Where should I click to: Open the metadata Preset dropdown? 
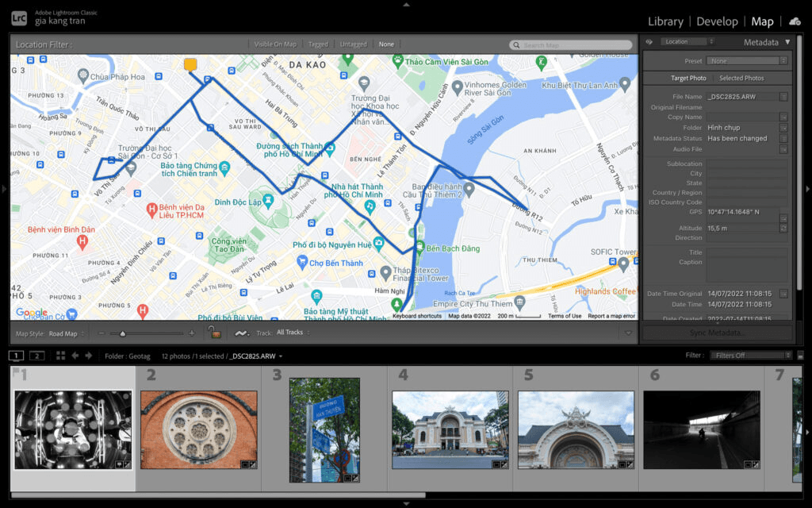coord(748,61)
